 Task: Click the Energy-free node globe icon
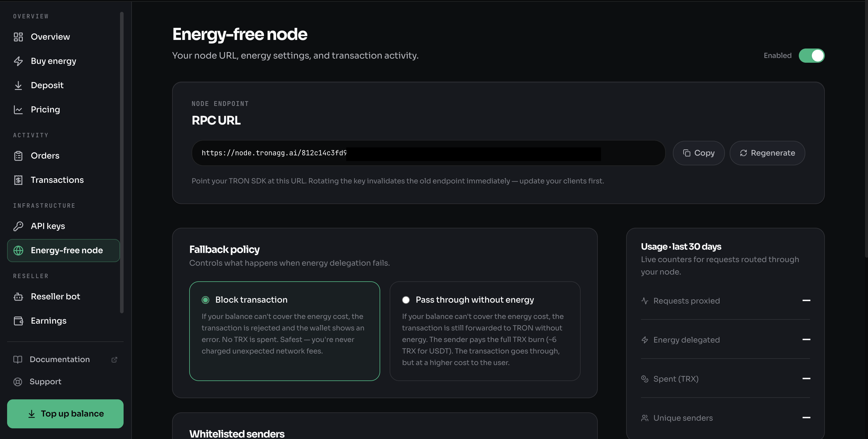18,250
